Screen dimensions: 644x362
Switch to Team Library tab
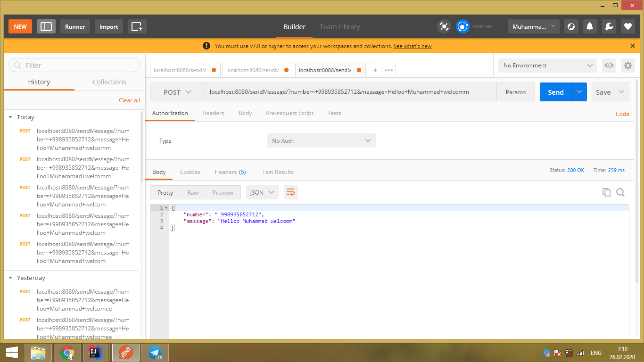click(340, 27)
